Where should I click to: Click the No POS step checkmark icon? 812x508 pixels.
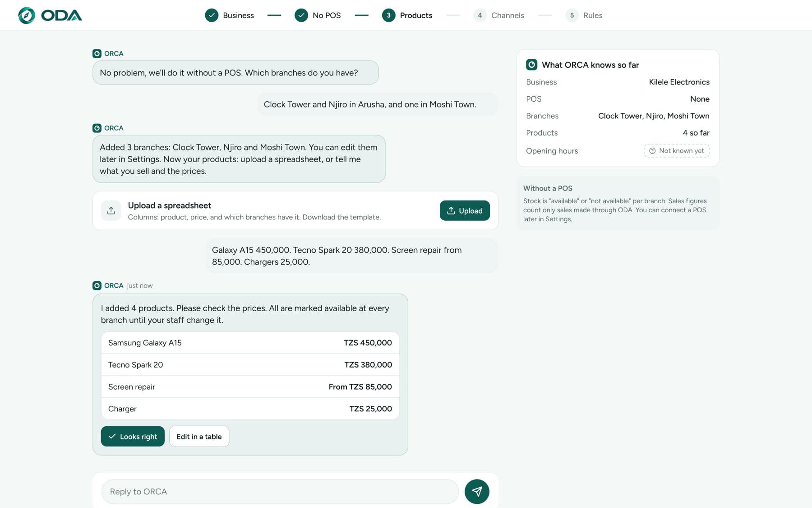click(x=301, y=15)
